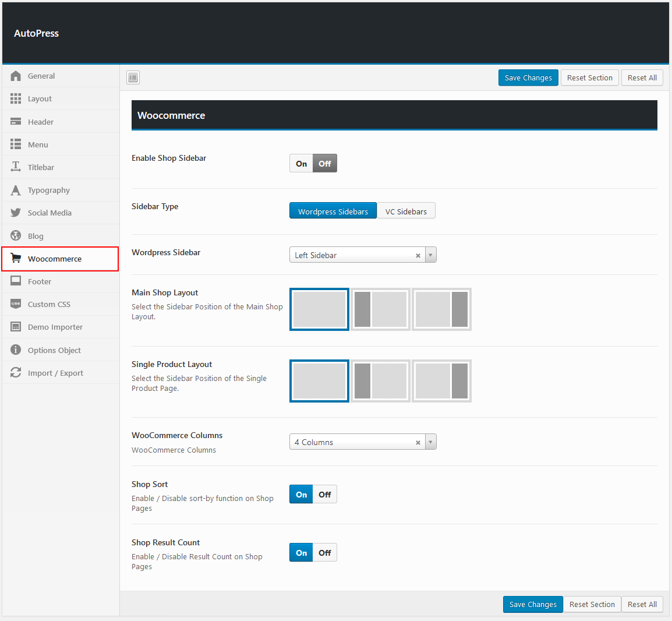672x621 pixels.
Task: Open the Blog settings section
Action: pos(61,235)
